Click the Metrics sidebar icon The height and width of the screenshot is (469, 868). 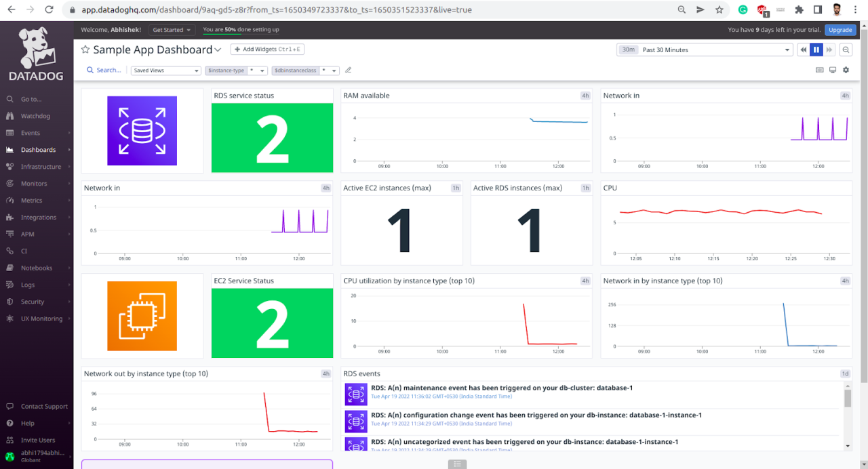coord(9,201)
